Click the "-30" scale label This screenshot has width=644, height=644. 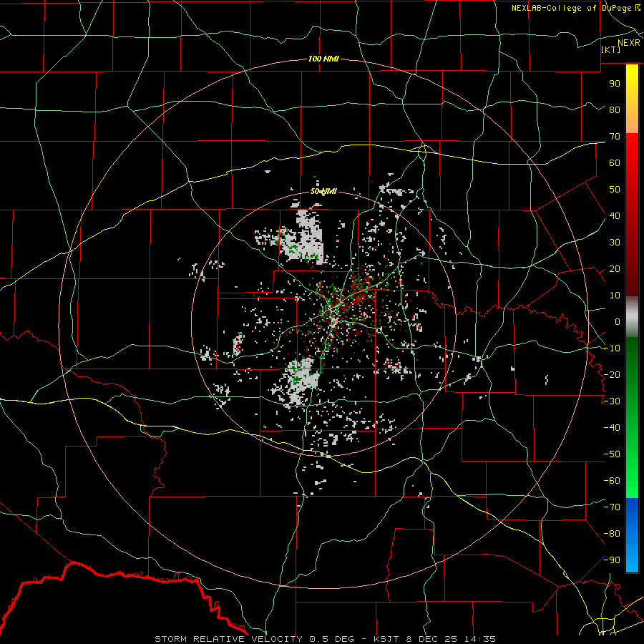[x=612, y=401]
